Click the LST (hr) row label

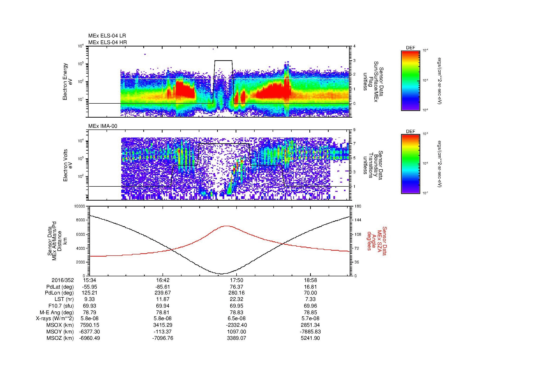pyautogui.click(x=64, y=300)
